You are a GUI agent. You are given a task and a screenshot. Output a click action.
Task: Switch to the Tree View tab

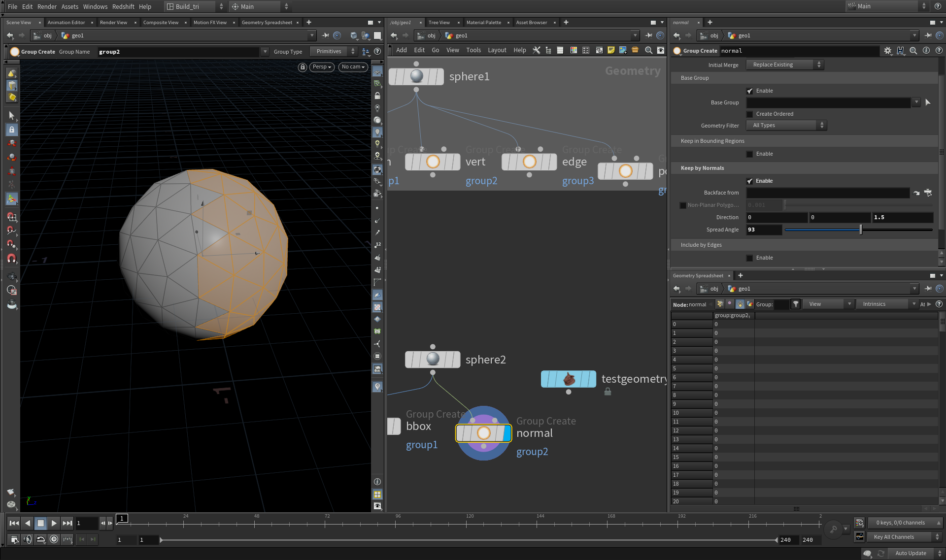439,22
